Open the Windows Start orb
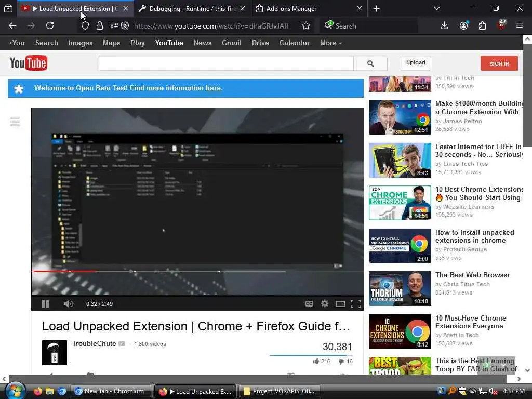This screenshot has height=399, width=532. click(x=15, y=391)
